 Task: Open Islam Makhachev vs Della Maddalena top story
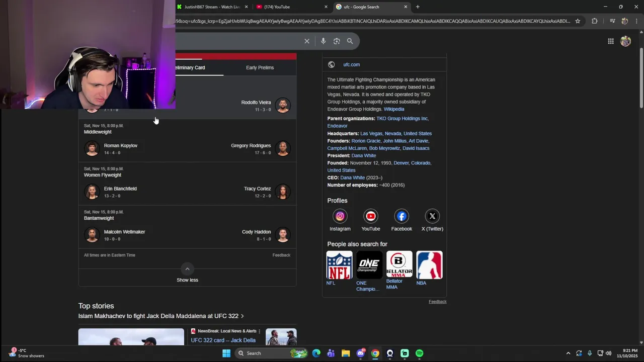tap(161, 316)
